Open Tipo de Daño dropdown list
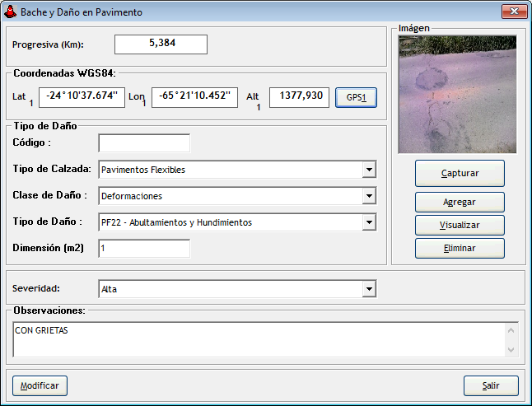Viewport: 532px width, 406px height. click(x=368, y=222)
